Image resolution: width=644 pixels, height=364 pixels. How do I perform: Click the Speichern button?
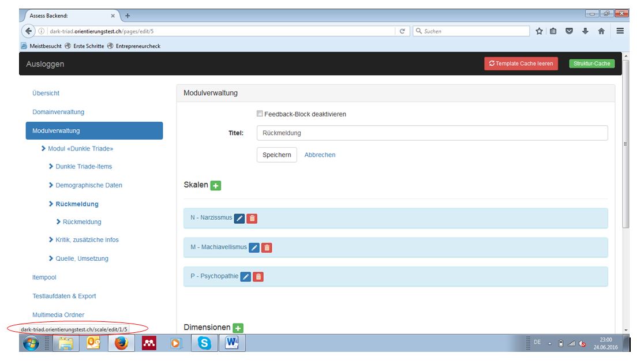(277, 155)
